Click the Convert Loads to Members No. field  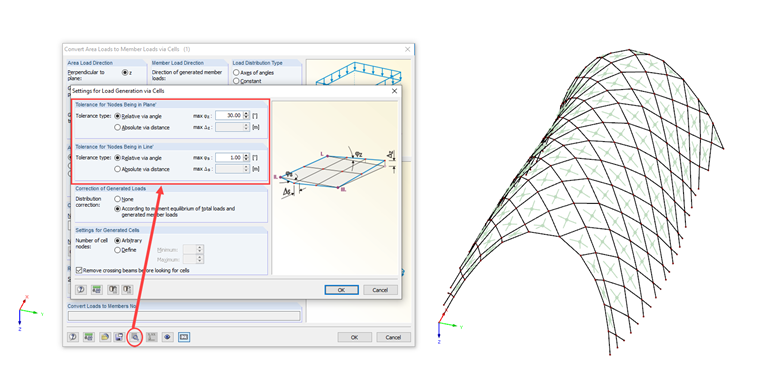coord(184,316)
